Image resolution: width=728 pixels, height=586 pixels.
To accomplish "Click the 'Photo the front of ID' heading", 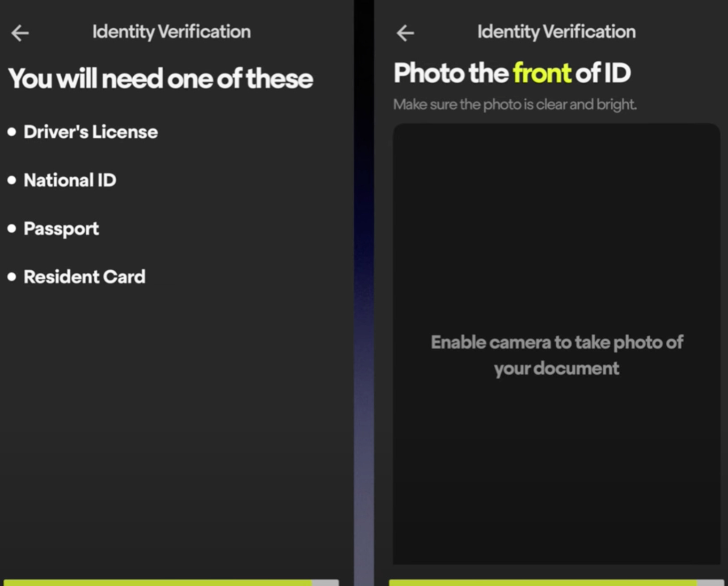I will click(512, 73).
